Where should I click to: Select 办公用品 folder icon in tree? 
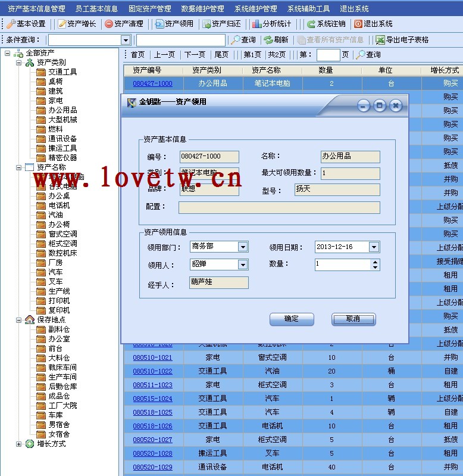tap(41, 110)
